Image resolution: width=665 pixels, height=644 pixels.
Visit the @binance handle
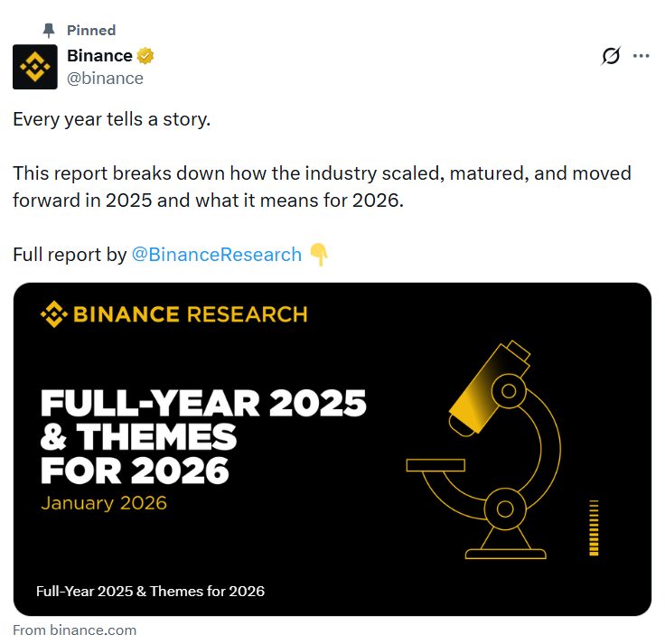click(x=105, y=78)
